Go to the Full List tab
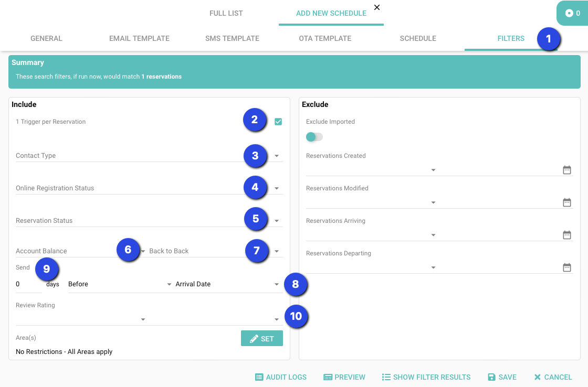 click(226, 13)
